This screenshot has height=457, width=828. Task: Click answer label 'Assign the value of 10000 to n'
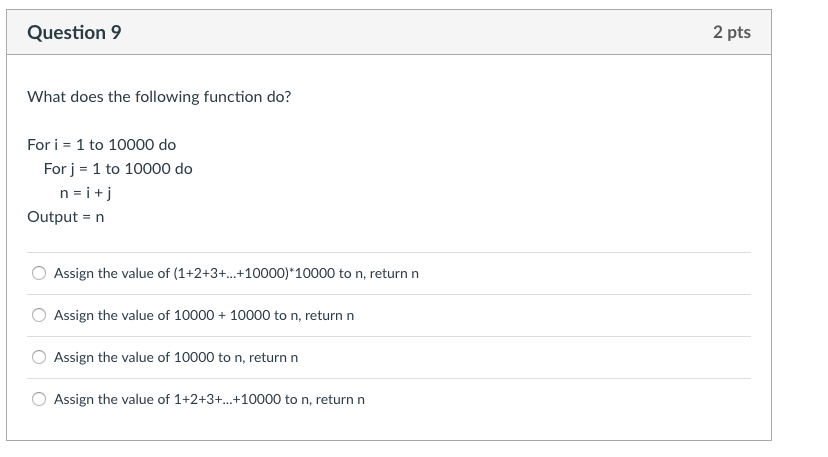pyautogui.click(x=148, y=357)
